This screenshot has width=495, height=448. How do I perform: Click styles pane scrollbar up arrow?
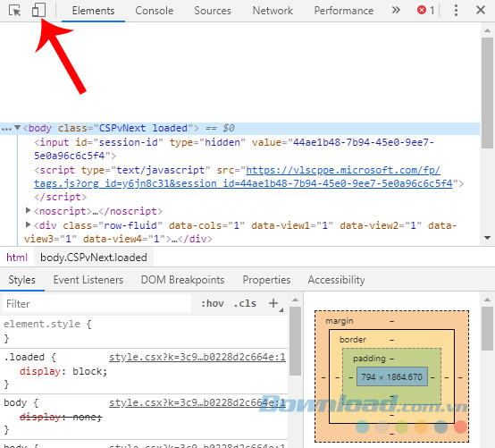[x=295, y=300]
